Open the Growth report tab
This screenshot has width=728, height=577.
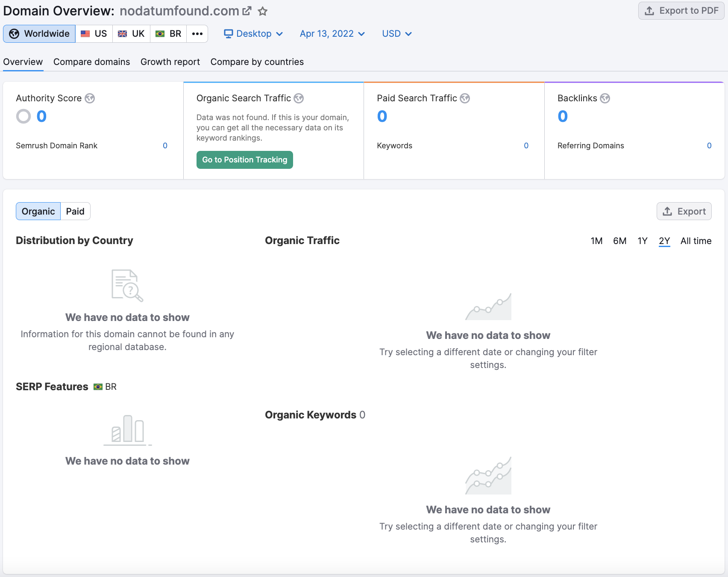coord(170,62)
